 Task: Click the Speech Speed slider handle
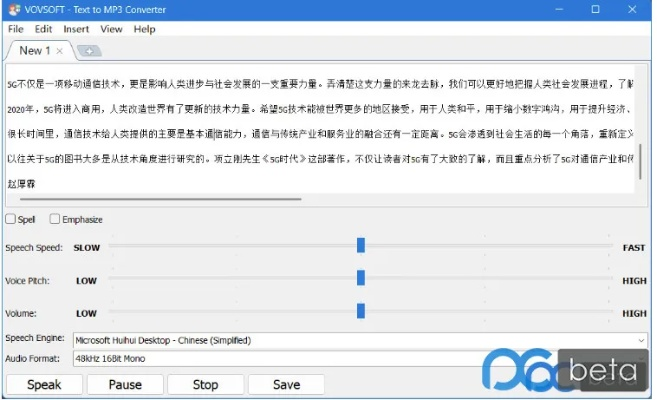pyautogui.click(x=361, y=246)
